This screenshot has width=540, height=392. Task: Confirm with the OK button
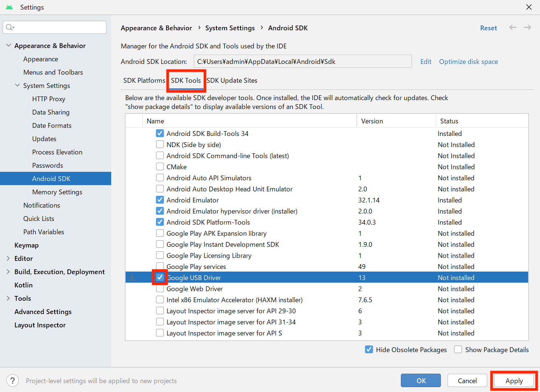pos(421,381)
